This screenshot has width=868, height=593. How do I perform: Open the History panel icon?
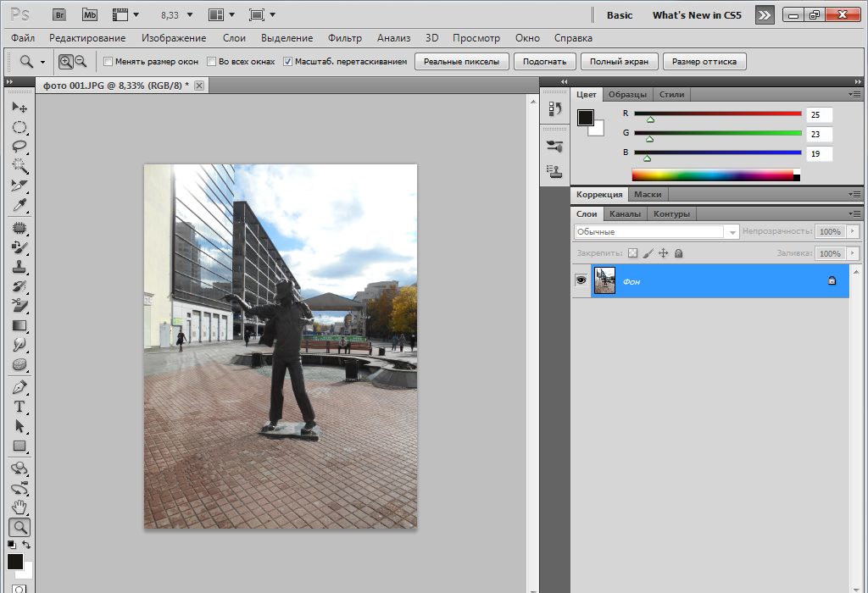(x=554, y=109)
